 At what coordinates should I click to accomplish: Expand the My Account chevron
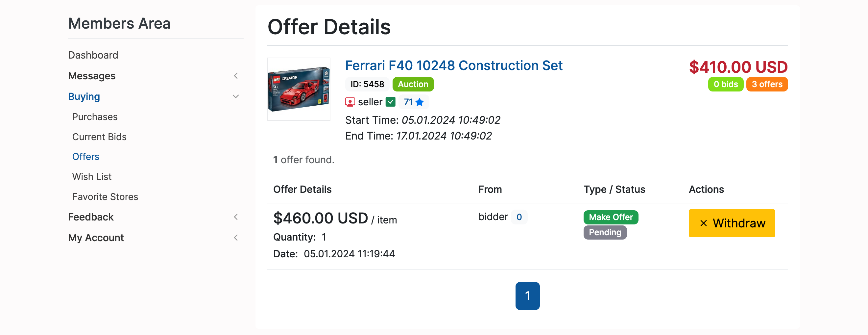tap(236, 238)
